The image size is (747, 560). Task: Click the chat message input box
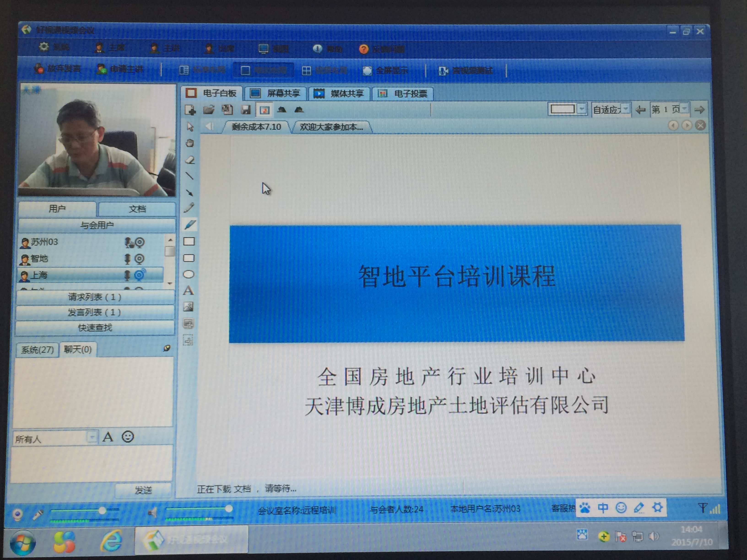pyautogui.click(x=92, y=463)
